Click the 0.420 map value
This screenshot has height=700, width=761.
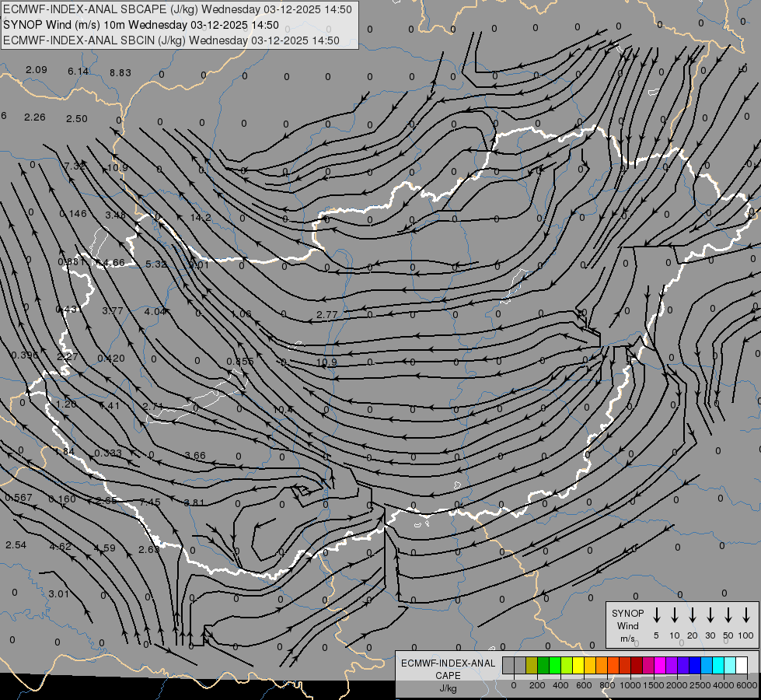pyautogui.click(x=111, y=359)
